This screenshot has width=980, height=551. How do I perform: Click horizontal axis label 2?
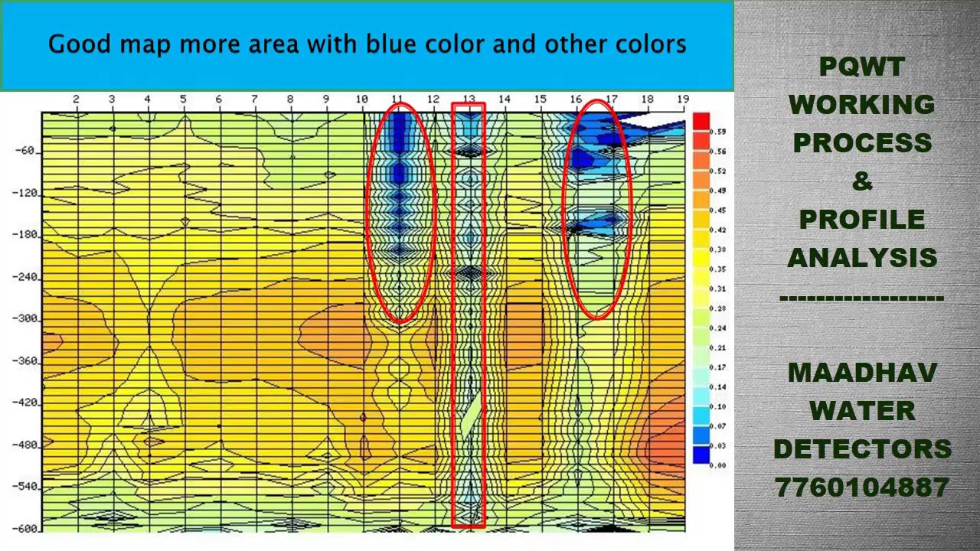(76, 99)
